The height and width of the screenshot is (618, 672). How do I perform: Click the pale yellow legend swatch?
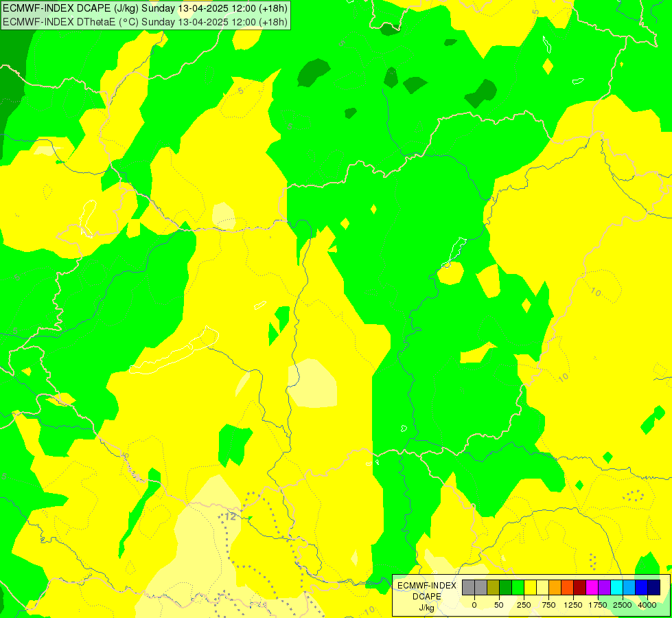tap(542, 587)
